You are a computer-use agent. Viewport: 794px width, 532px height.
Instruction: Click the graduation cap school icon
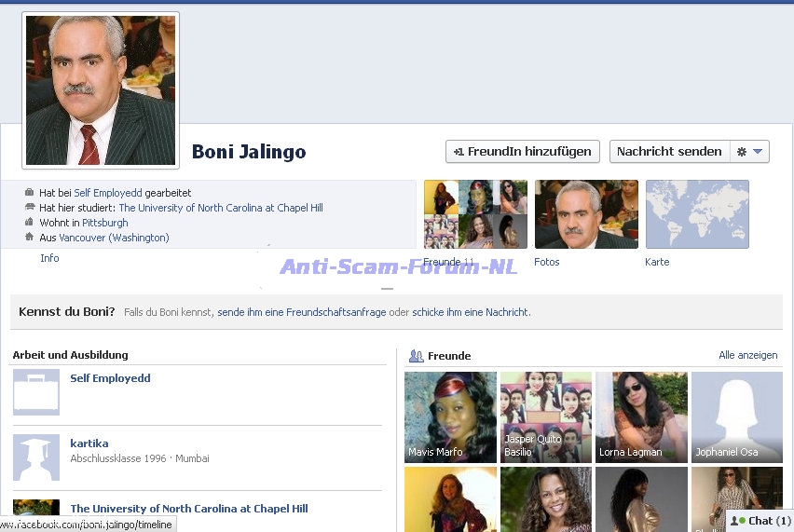click(x=36, y=457)
